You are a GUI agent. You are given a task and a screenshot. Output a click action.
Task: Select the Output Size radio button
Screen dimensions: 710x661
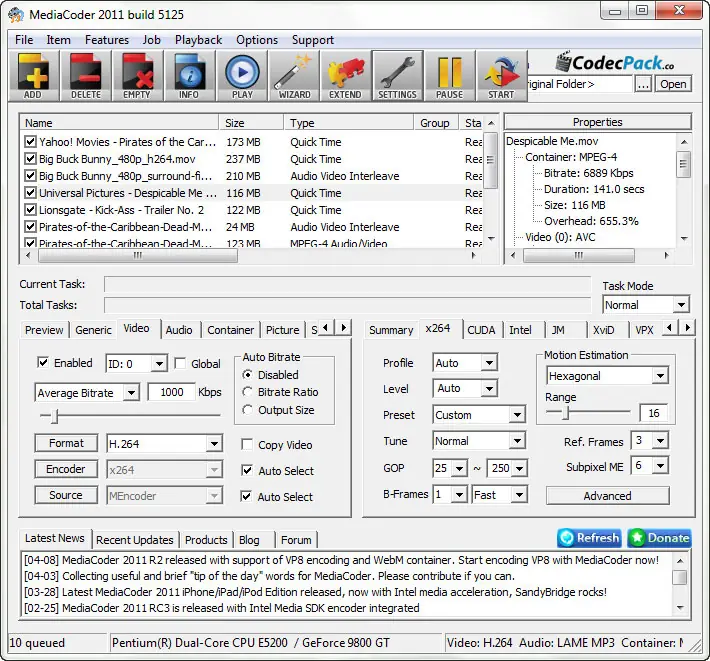tap(247, 410)
